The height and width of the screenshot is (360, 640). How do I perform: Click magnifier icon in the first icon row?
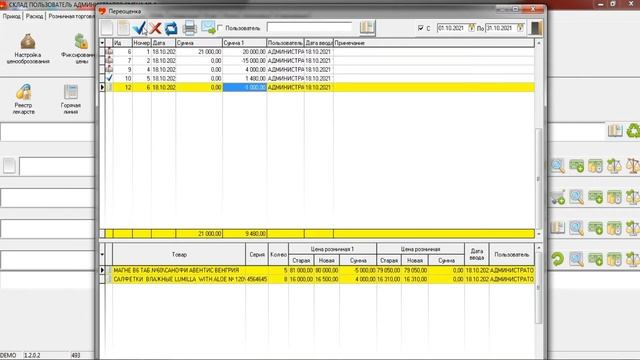(x=558, y=166)
